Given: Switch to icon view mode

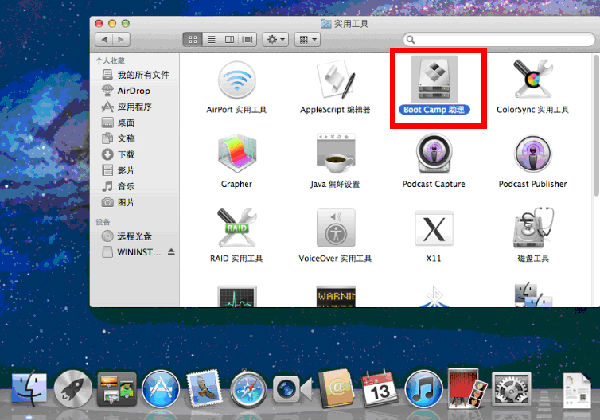Looking at the screenshot, I should tap(192, 39).
